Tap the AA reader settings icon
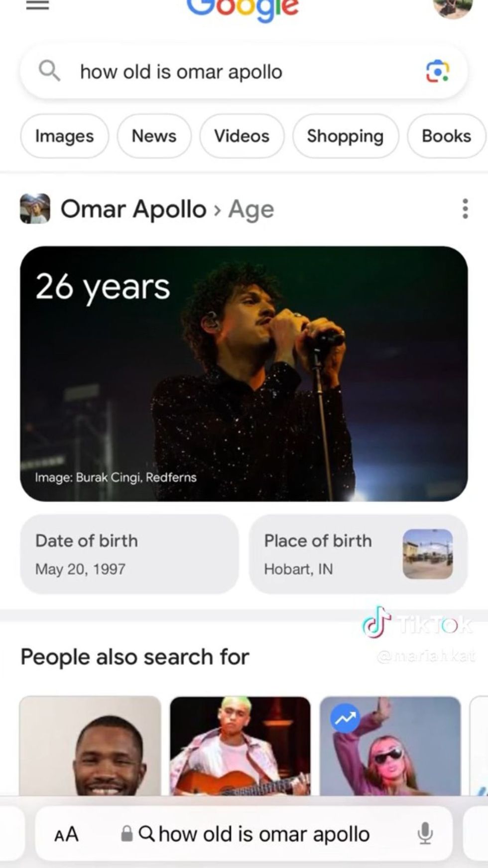This screenshot has height=868, width=488. [66, 834]
